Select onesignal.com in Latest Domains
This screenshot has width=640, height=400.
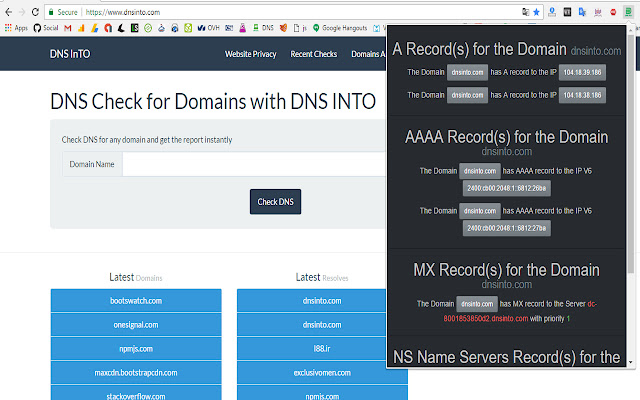click(136, 324)
